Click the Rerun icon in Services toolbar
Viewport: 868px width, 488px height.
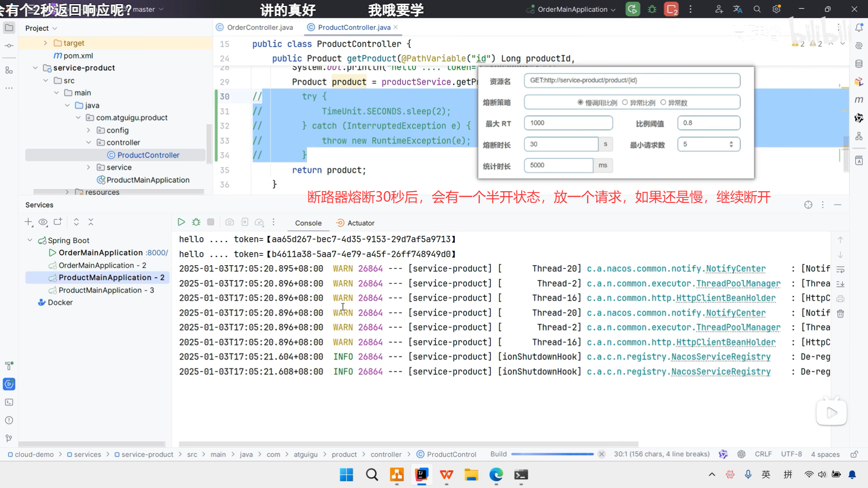click(x=181, y=222)
